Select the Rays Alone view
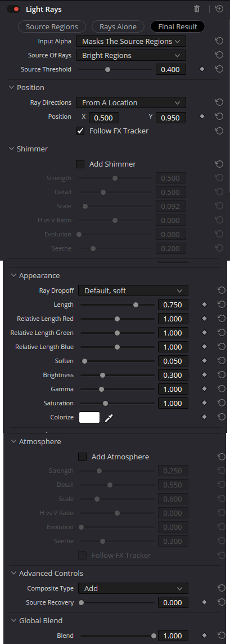Screen dimensions: 230x644 click(x=118, y=26)
